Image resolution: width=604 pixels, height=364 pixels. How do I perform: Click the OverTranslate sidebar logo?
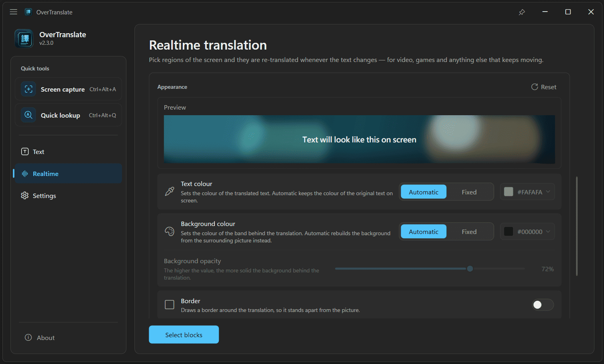click(x=24, y=38)
